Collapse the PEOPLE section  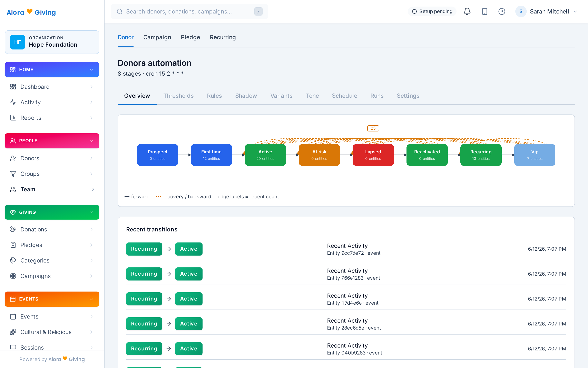pyautogui.click(x=91, y=141)
